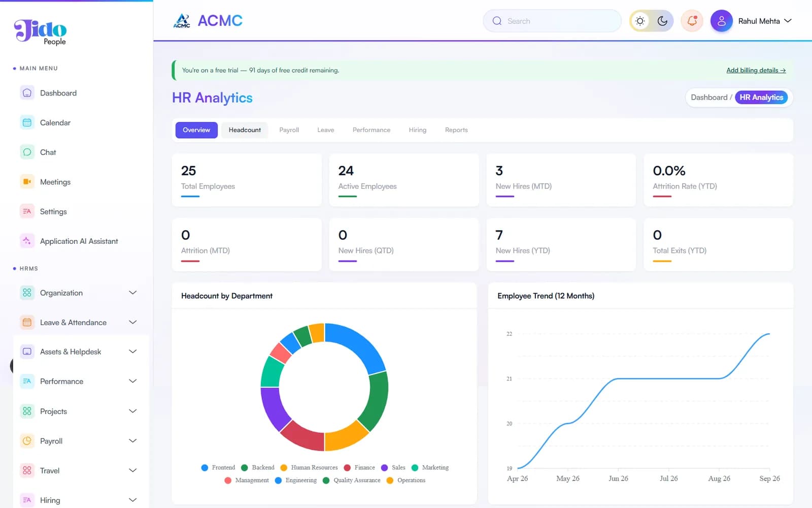Launch Application AI Assistant sparkle icon
This screenshot has height=508, width=812.
point(27,241)
